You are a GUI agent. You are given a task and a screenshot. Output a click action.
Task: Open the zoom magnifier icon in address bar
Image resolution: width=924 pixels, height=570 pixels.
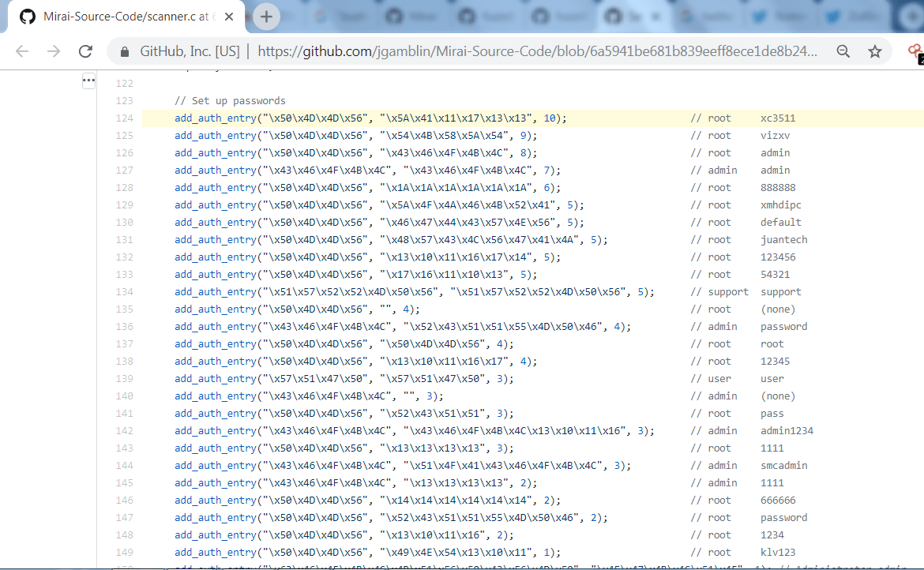(843, 51)
